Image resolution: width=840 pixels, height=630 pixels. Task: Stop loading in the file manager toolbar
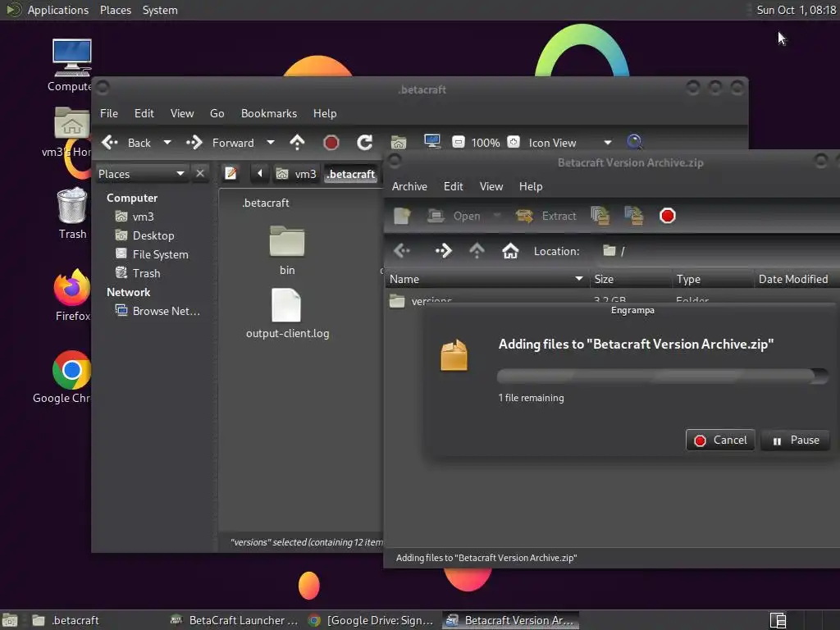[331, 143]
